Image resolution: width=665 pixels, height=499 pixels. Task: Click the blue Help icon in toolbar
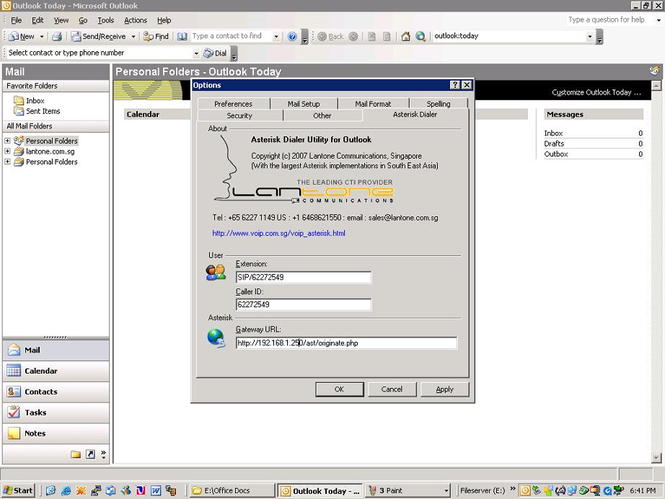click(x=292, y=36)
